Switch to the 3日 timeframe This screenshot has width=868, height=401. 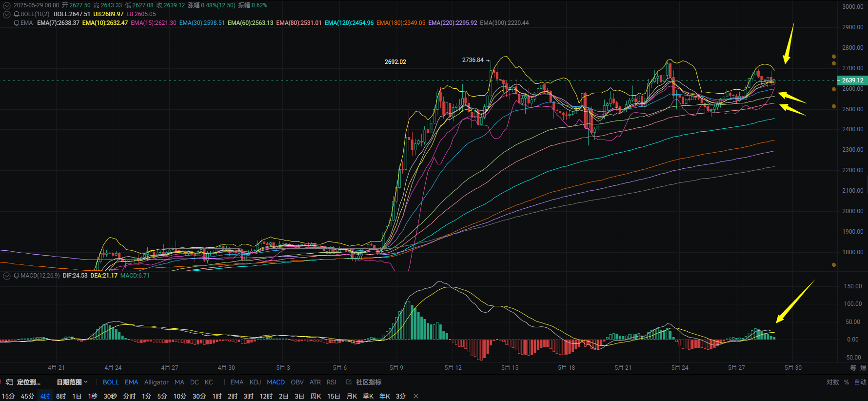(299, 396)
